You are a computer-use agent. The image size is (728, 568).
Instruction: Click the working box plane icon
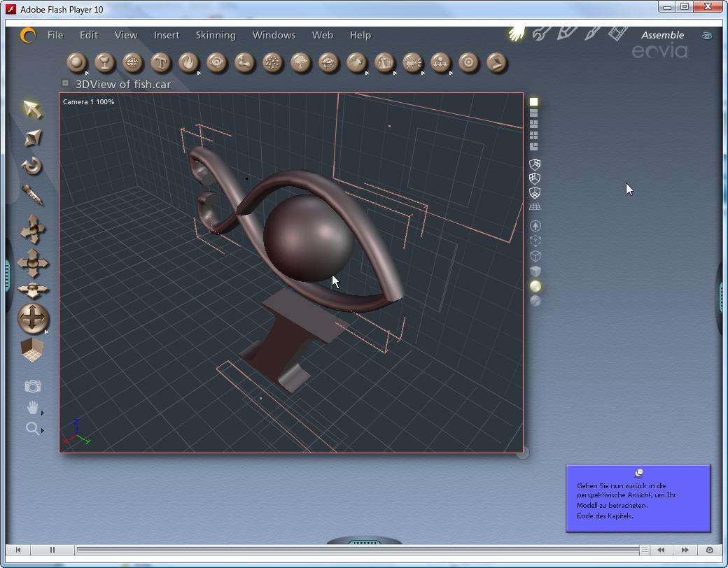(x=32, y=350)
